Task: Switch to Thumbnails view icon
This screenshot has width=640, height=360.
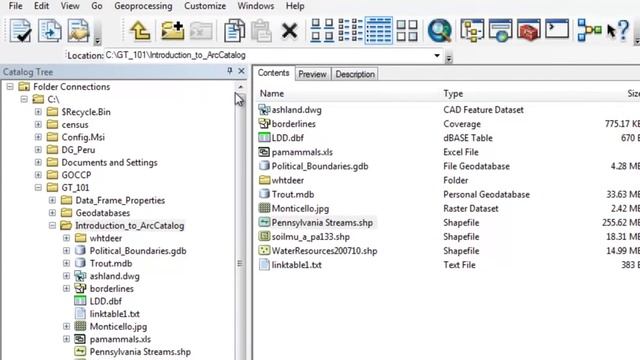Action: click(407, 30)
